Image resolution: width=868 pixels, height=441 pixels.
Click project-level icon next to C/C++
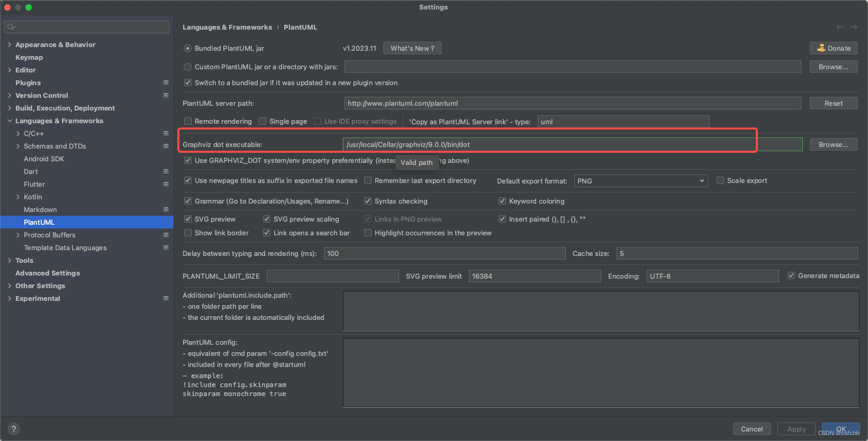pyautogui.click(x=166, y=133)
